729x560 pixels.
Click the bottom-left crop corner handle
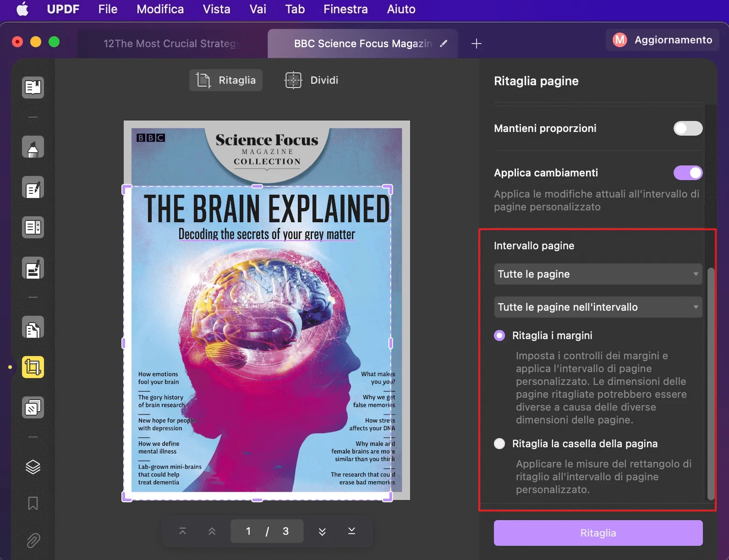[x=127, y=496]
